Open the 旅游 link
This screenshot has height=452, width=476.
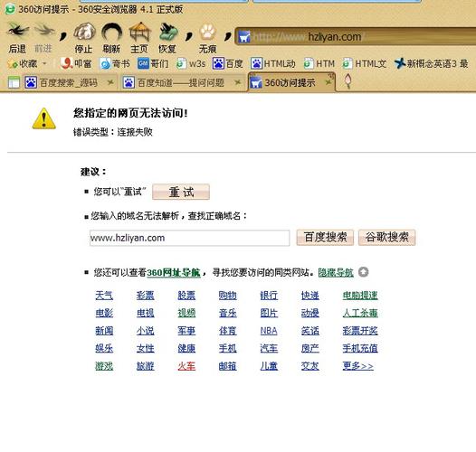point(146,366)
